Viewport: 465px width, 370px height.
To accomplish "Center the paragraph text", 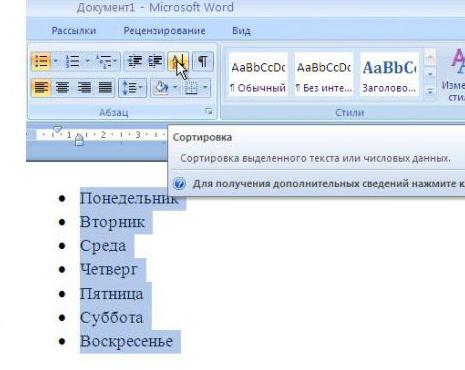I will [63, 88].
